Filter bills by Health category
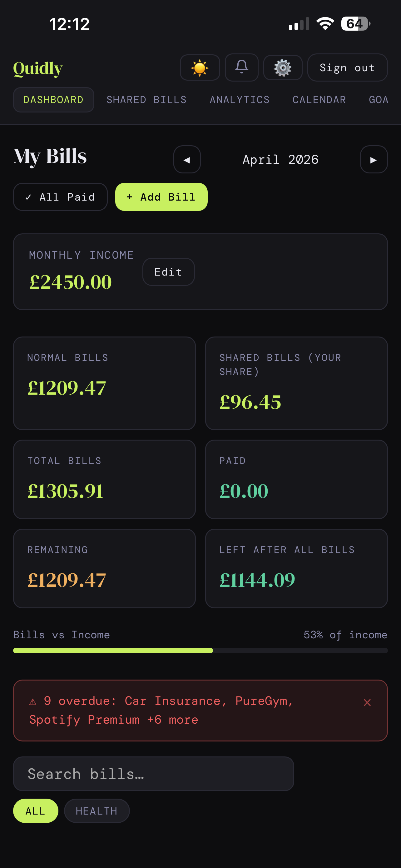This screenshot has height=868, width=401. (97, 811)
